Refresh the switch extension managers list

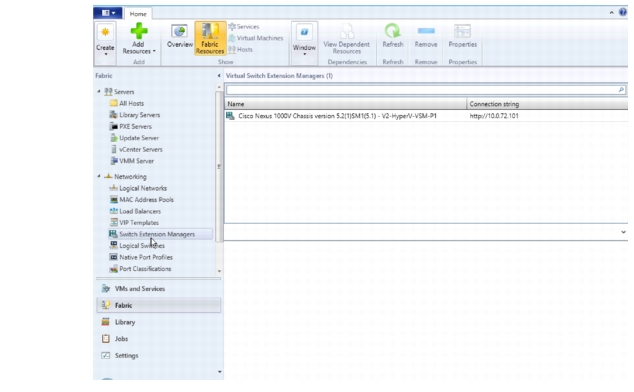(393, 36)
